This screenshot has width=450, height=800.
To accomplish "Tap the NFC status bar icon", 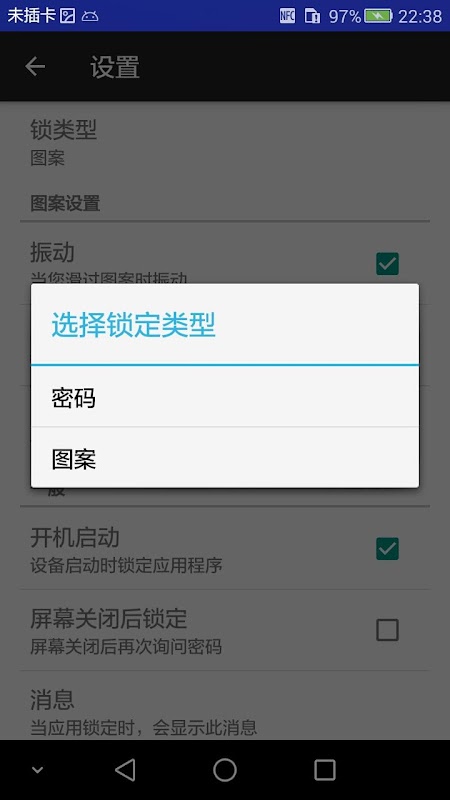I will tap(287, 16).
